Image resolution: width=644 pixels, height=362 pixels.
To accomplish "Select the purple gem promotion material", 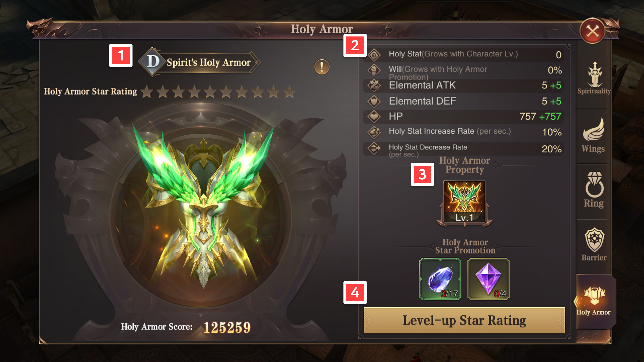I will coord(488,279).
